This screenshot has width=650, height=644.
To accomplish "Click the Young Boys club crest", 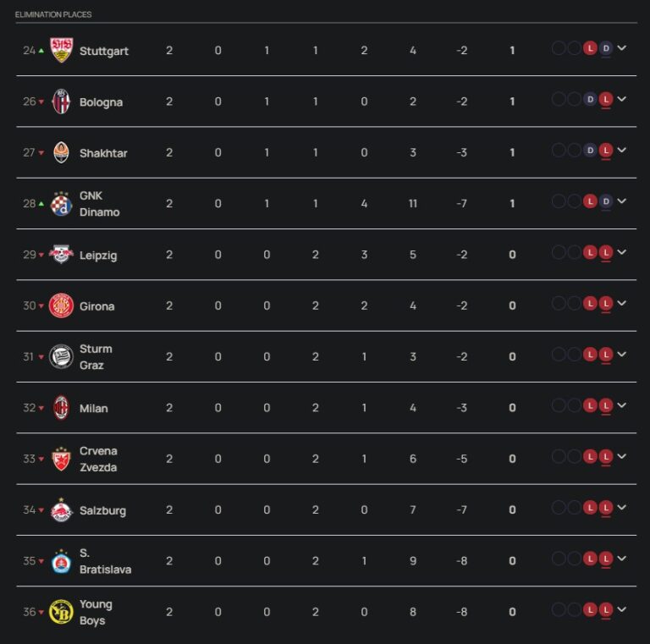I will [61, 612].
